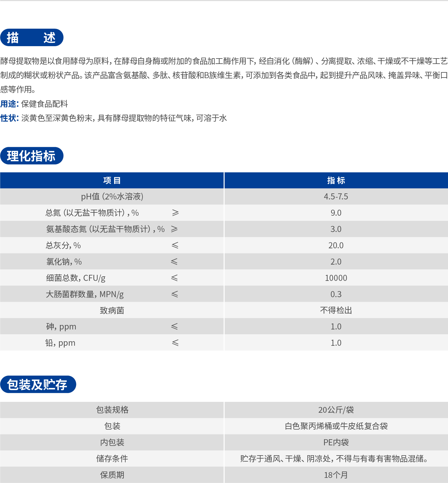The height and width of the screenshot is (483, 448).
Task: Click the 砷, ppm row label
Action: coord(61,327)
